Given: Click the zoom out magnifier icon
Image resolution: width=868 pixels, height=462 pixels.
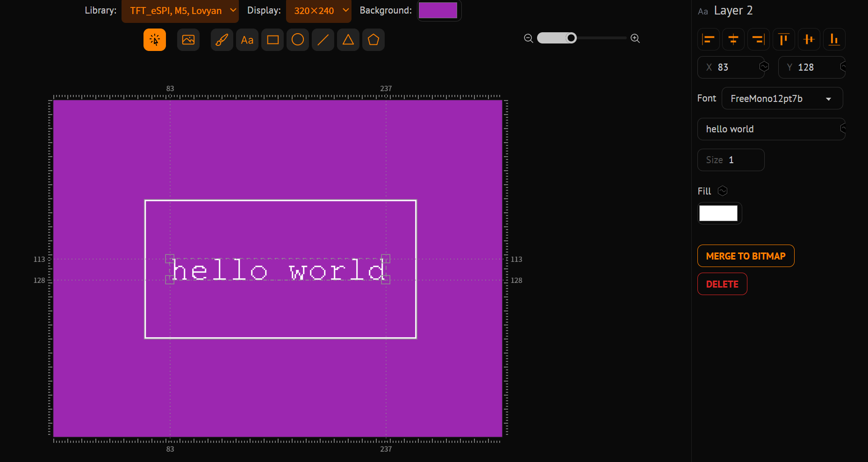Looking at the screenshot, I should tap(529, 38).
